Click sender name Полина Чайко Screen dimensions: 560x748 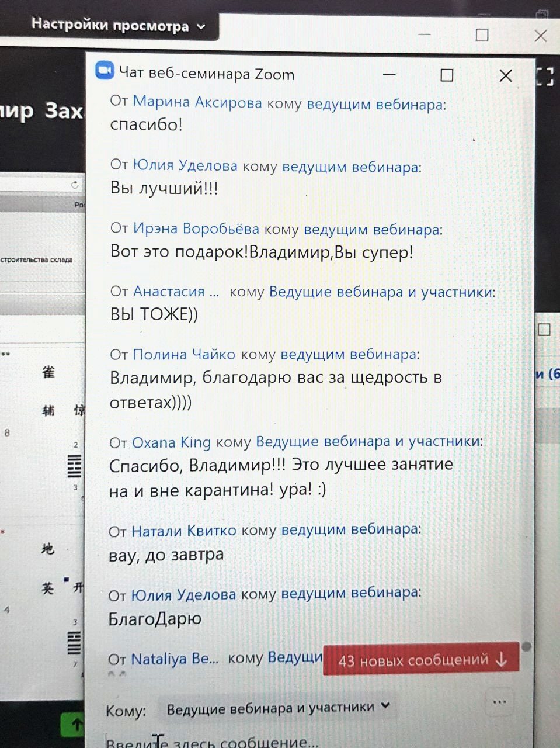pos(184,355)
